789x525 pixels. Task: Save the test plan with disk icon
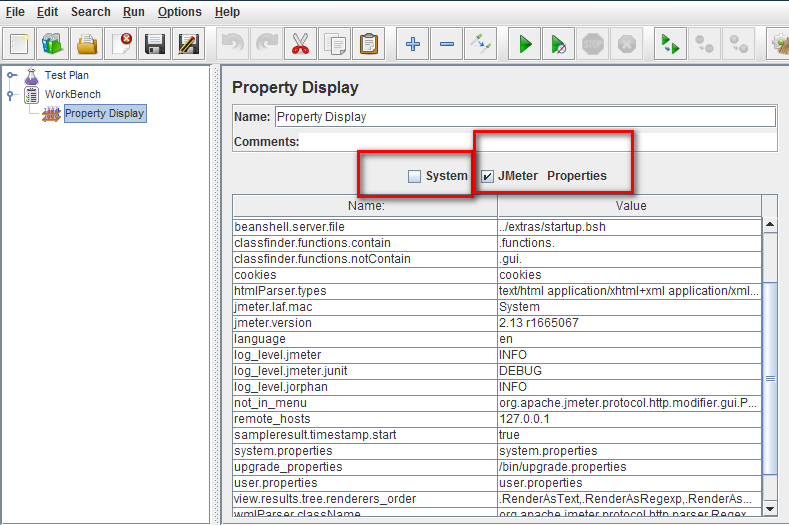tap(154, 44)
